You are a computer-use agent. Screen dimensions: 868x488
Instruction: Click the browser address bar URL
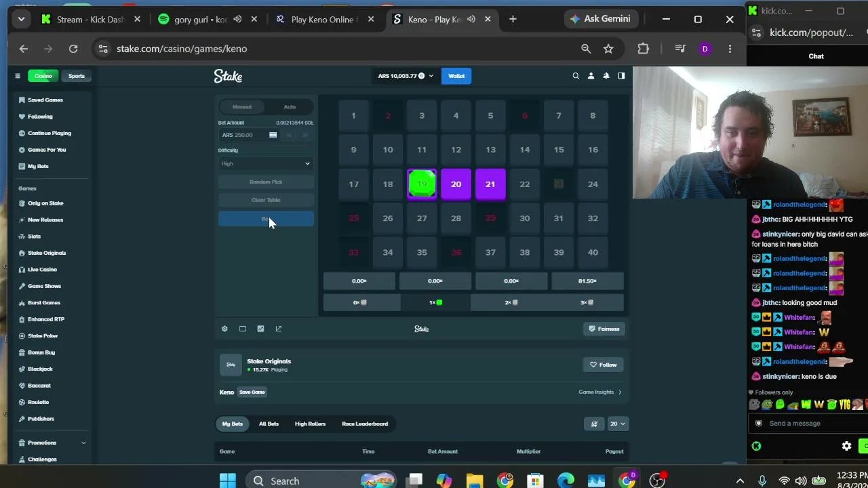182,49
